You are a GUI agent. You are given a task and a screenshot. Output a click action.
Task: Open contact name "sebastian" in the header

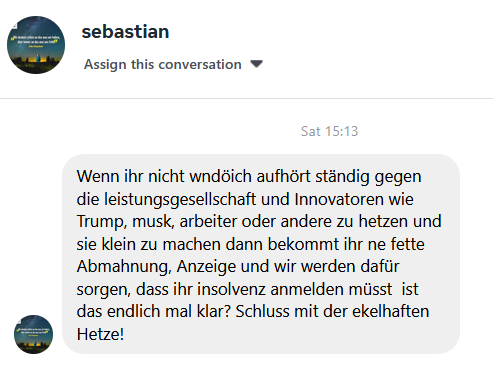[x=125, y=32]
